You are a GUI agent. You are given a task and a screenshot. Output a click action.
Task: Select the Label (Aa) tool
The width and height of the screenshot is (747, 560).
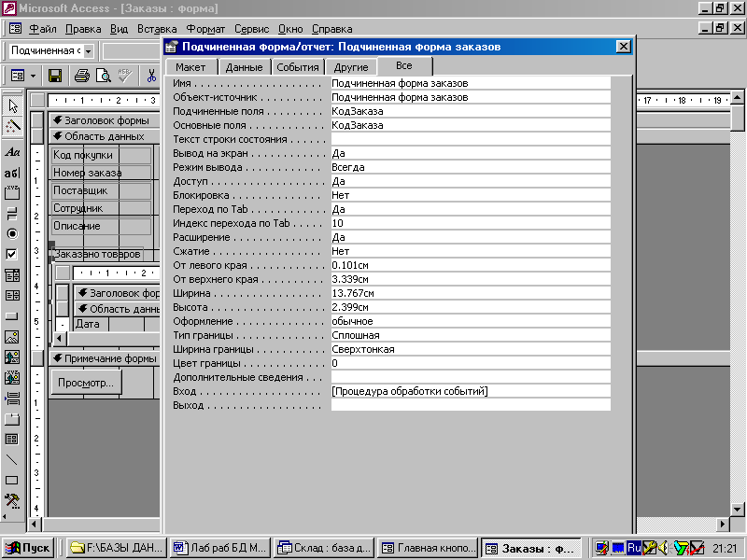[x=12, y=152]
